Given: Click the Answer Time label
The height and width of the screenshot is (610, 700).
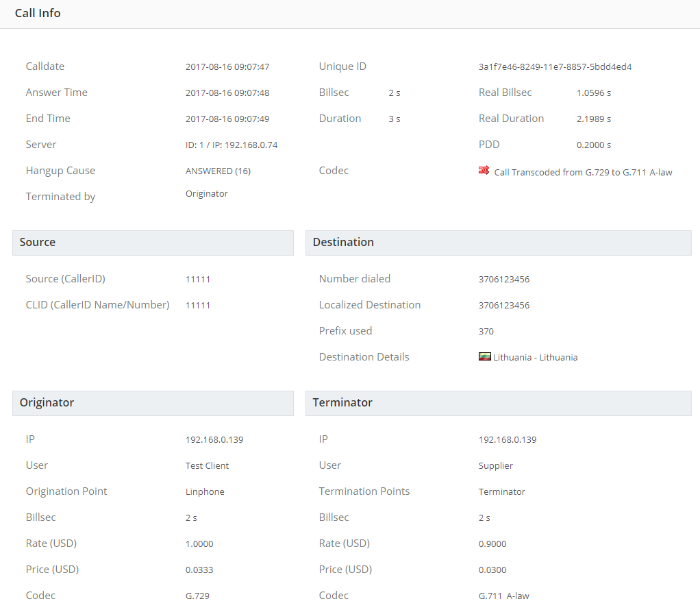Looking at the screenshot, I should tap(57, 93).
